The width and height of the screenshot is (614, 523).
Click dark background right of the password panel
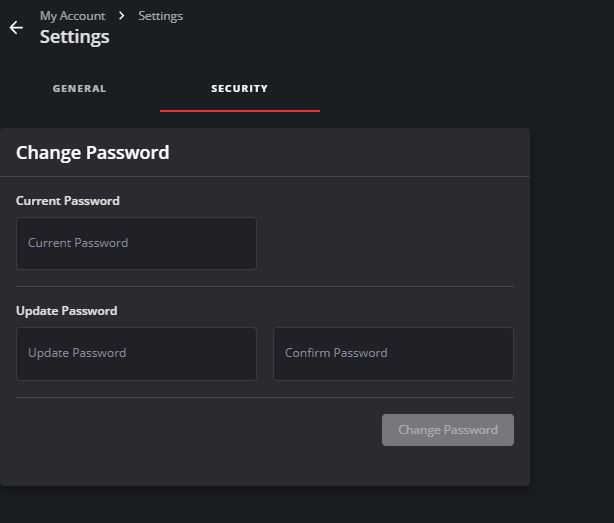click(x=572, y=300)
